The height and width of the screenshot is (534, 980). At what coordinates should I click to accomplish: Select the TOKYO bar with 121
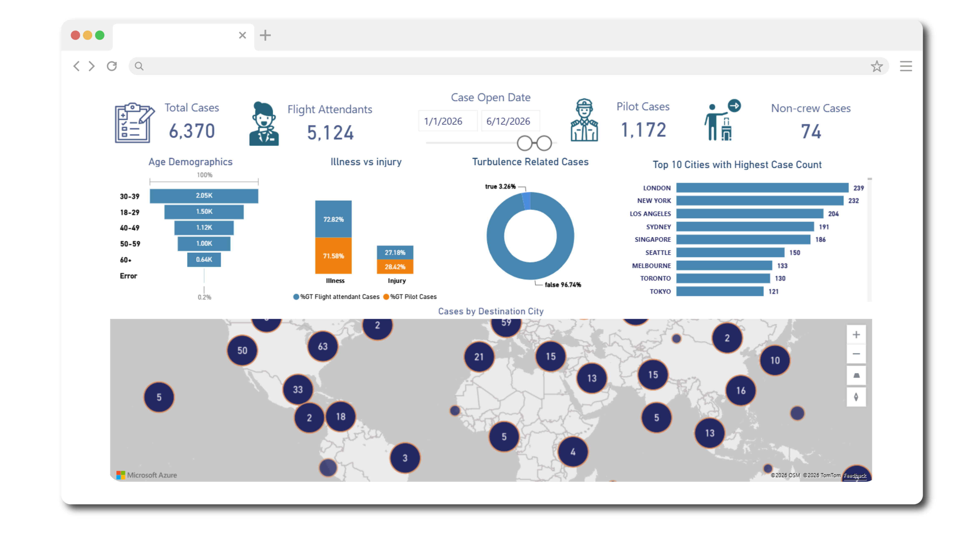(x=720, y=292)
